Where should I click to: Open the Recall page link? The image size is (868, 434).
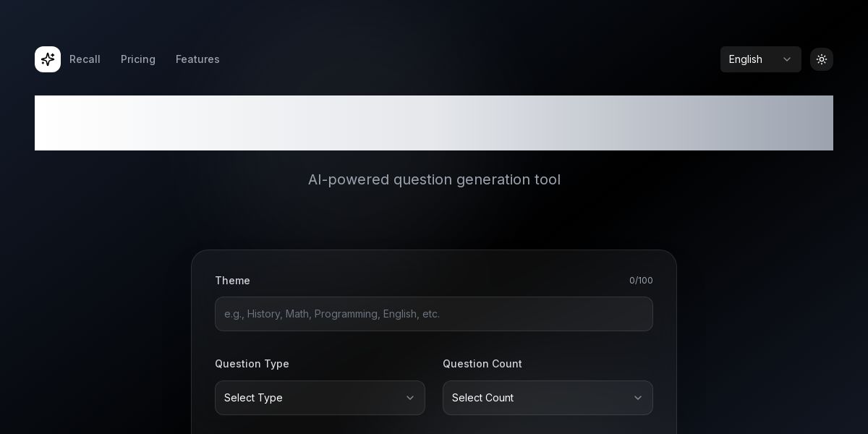coord(85,59)
